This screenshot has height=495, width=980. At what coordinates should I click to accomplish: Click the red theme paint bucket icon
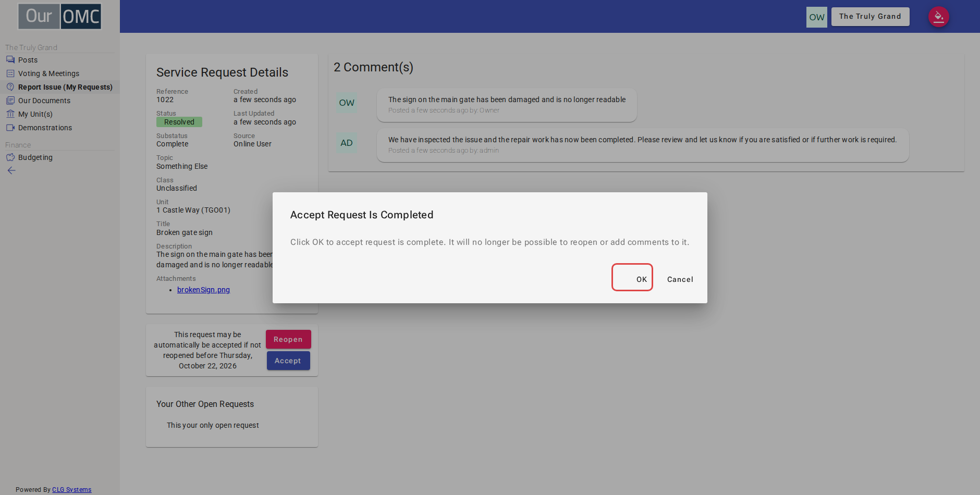click(939, 17)
